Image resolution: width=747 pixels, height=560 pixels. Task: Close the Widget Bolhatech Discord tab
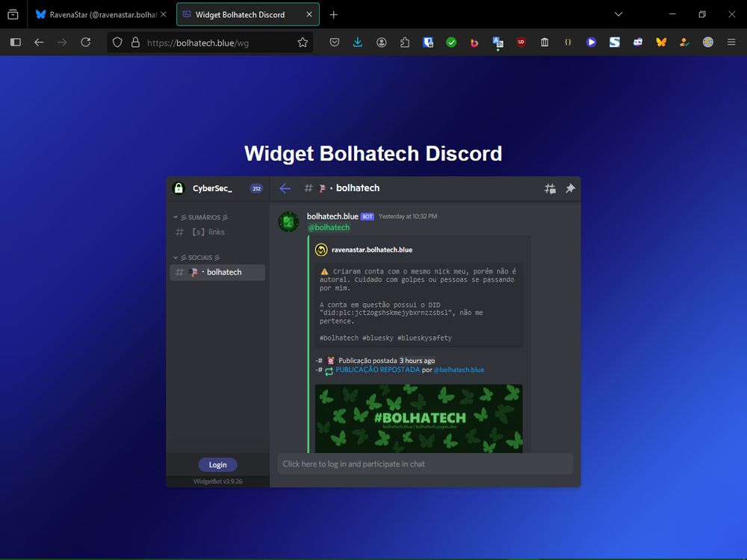(309, 14)
